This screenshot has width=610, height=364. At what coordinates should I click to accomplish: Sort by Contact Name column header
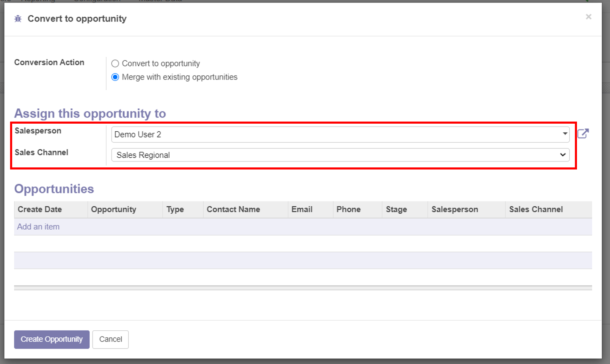pyautogui.click(x=246, y=209)
